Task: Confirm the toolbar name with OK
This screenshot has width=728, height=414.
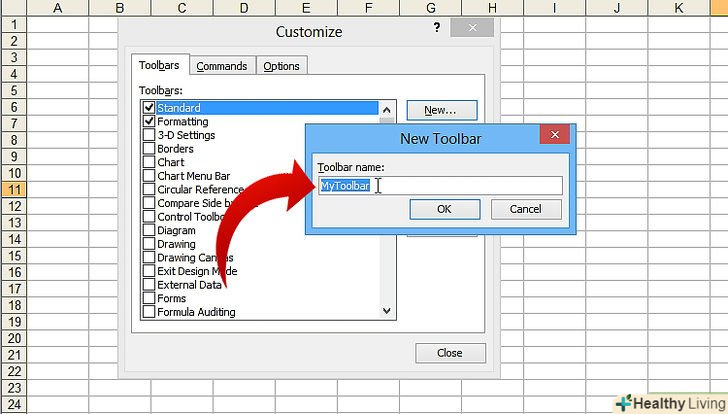Action: click(x=444, y=209)
